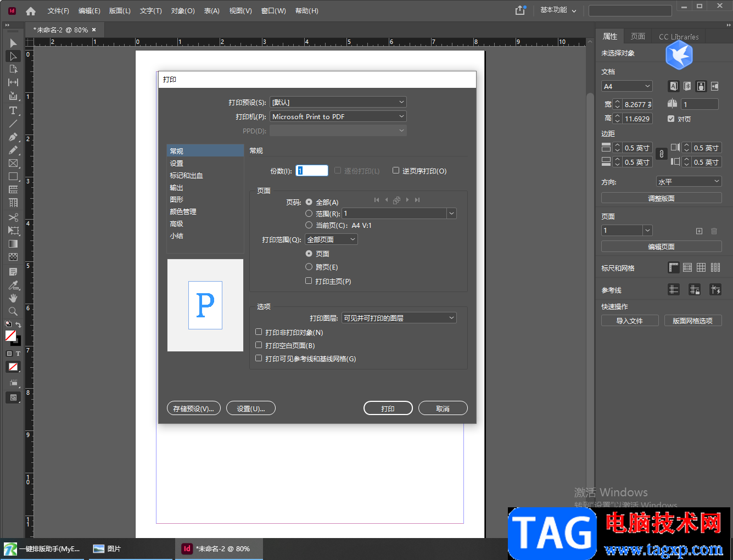
Task: Open the Print Layers dropdown
Action: point(399,318)
